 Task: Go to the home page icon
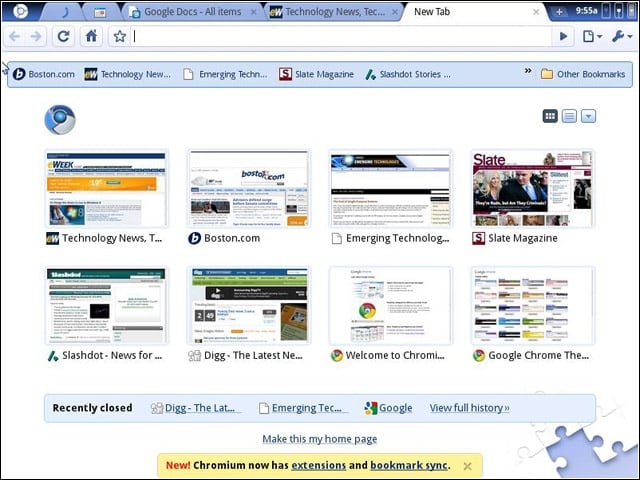(x=91, y=36)
